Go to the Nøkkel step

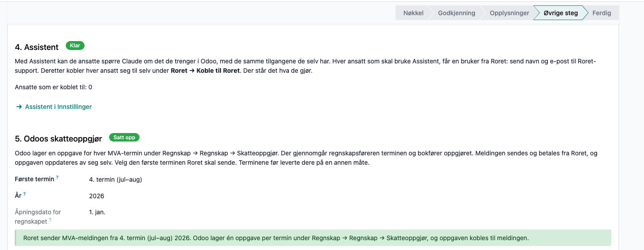pos(413,13)
